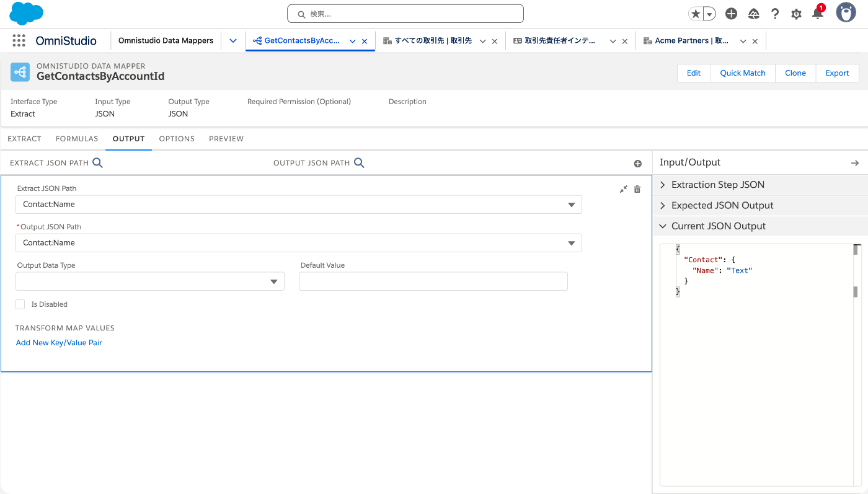868x494 pixels.
Task: Switch to the すべての取引先 workspace tab
Action: point(427,41)
